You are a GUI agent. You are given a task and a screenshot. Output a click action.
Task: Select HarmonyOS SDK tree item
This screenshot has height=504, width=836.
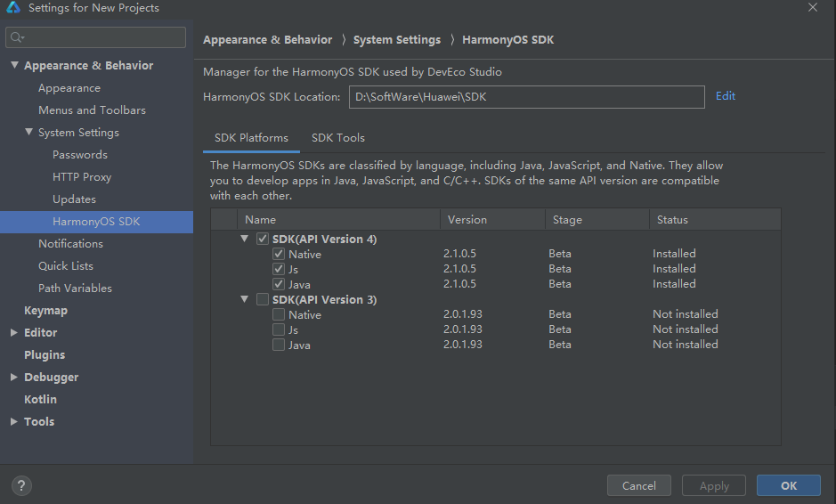click(96, 222)
